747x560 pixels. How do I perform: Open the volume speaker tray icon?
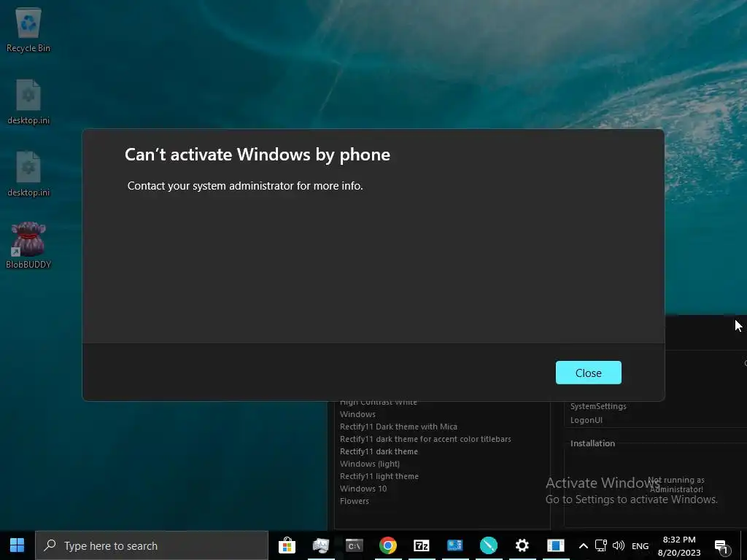[x=619, y=545]
